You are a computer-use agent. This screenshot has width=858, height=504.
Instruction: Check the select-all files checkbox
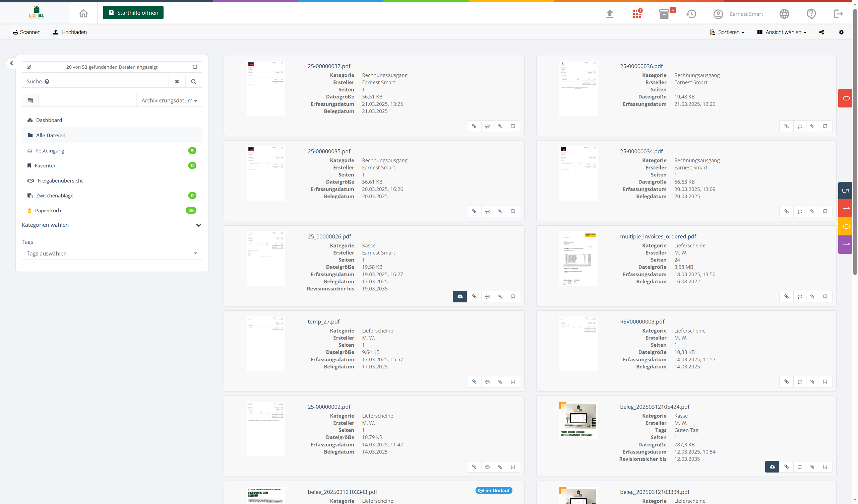(29, 67)
